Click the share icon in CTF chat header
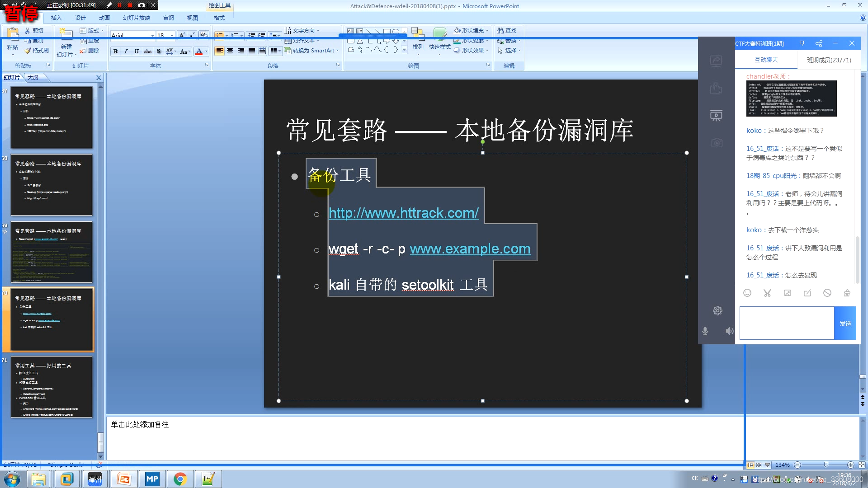The height and width of the screenshot is (488, 868). (x=819, y=43)
